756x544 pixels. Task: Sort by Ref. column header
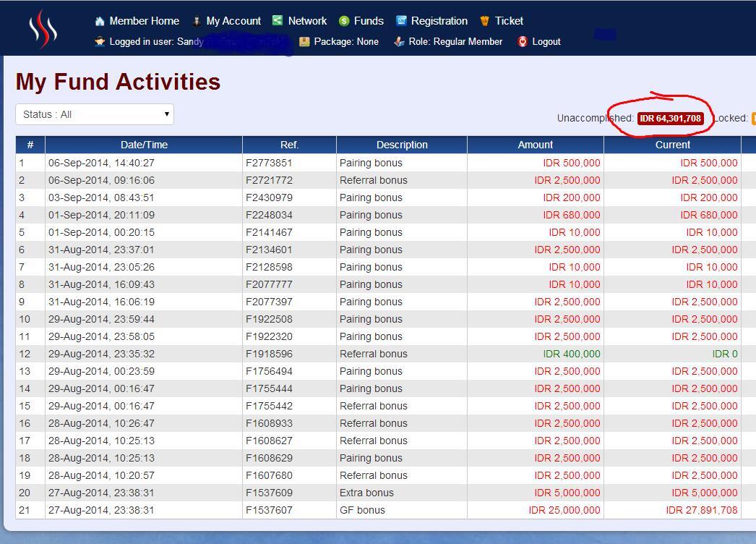click(x=289, y=145)
